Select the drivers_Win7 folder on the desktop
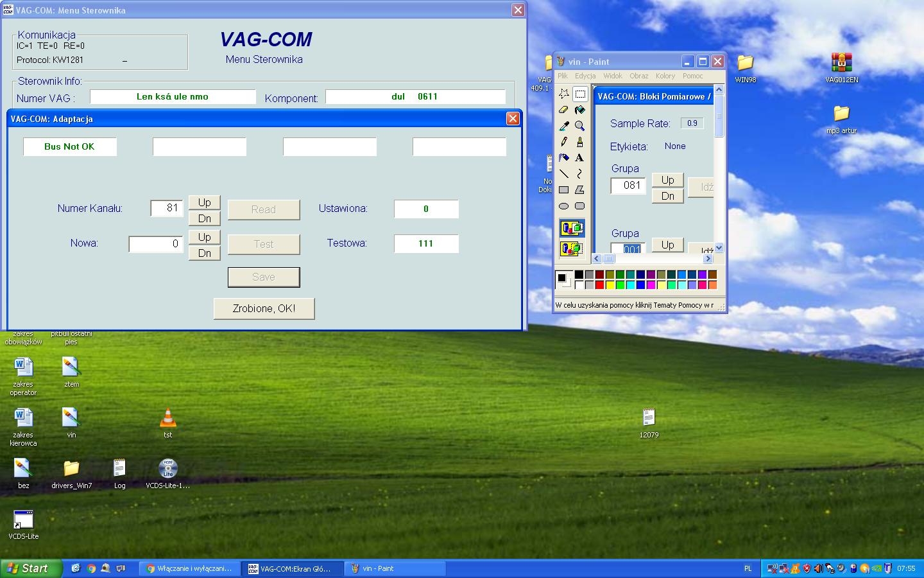The height and width of the screenshot is (578, 924). [71, 474]
